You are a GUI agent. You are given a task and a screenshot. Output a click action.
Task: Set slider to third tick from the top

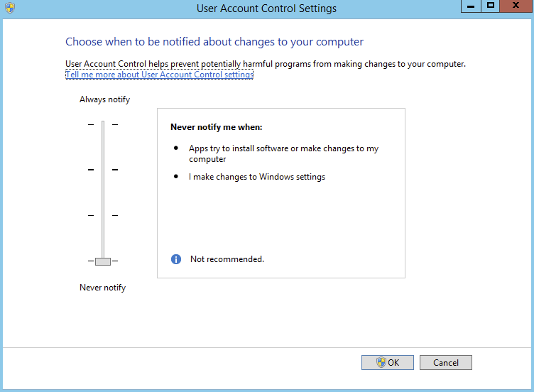tap(103, 215)
